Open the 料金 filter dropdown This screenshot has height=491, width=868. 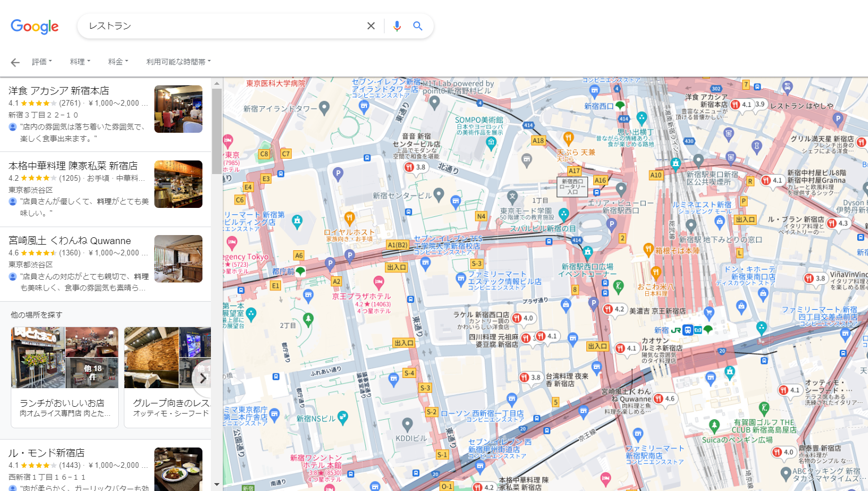pos(118,62)
